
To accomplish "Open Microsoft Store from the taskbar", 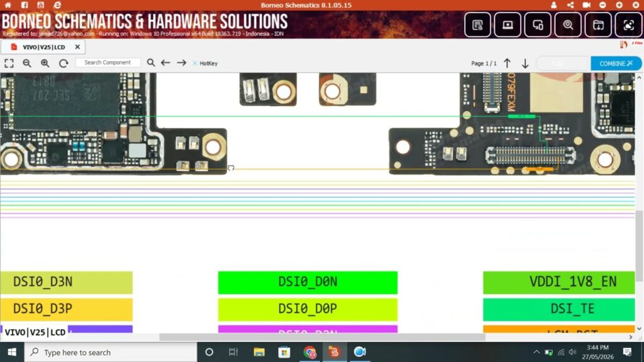I will [284, 352].
